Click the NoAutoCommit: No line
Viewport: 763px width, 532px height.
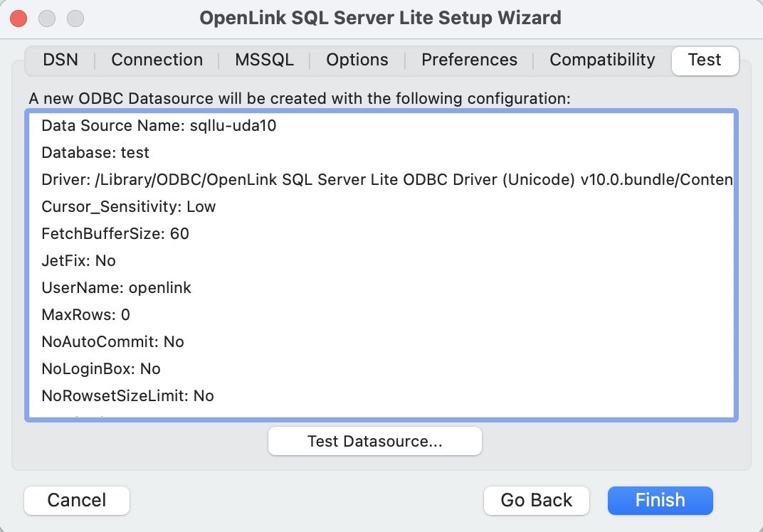pos(112,342)
